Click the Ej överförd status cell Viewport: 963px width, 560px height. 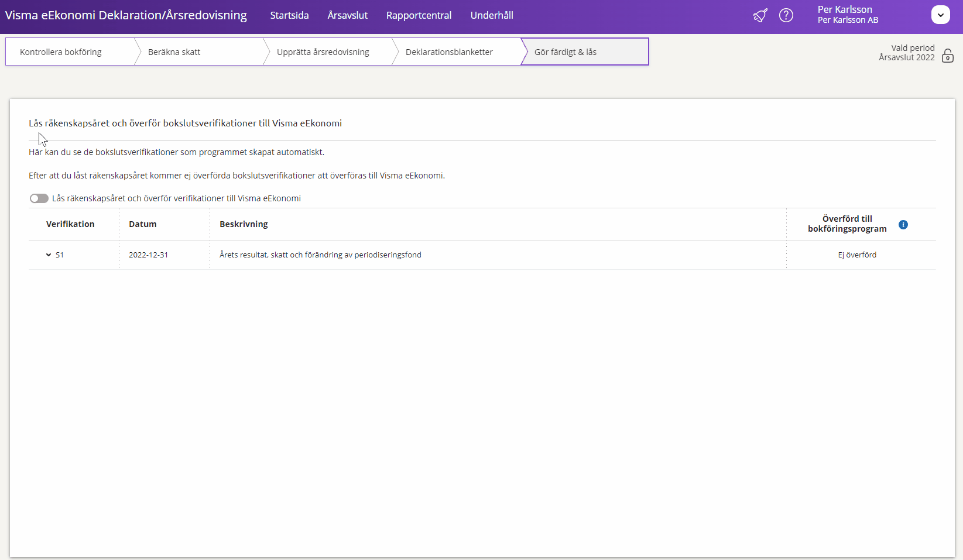click(857, 255)
